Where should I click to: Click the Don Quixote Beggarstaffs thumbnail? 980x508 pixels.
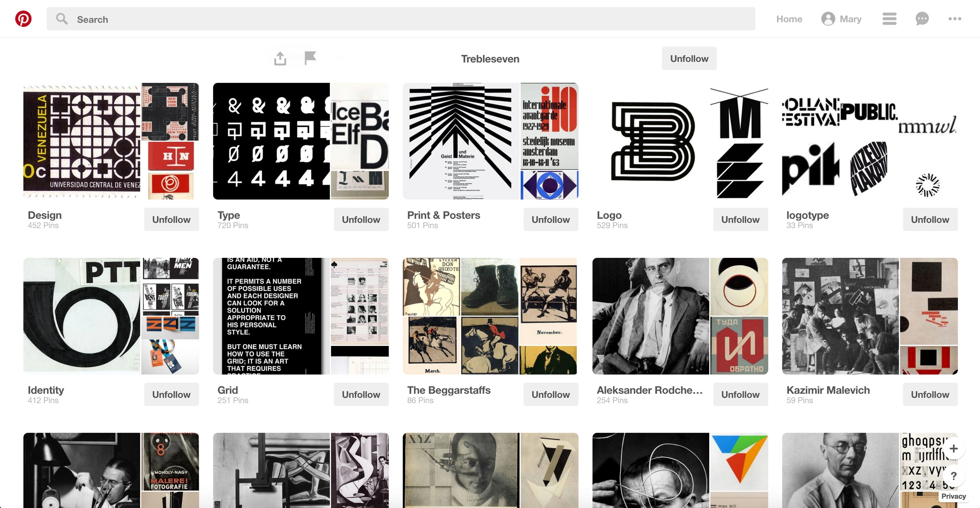click(x=431, y=286)
